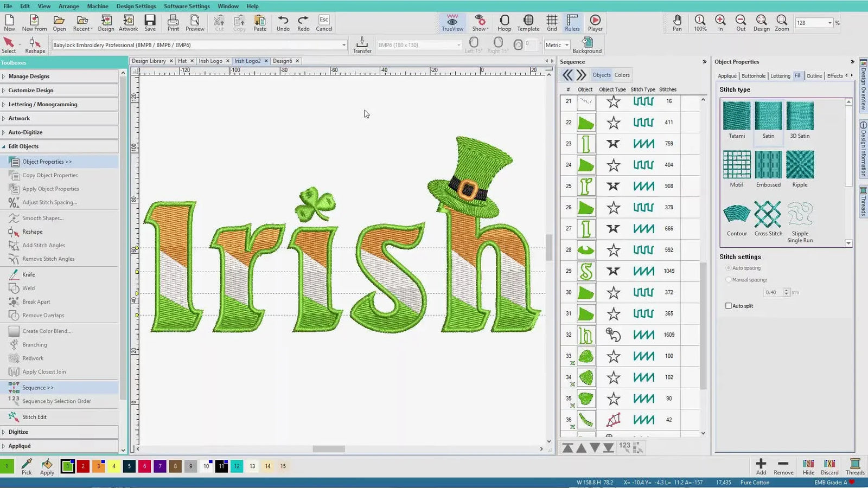Viewport: 868px width, 488px height.
Task: Select the Pan hand tool
Action: point(677,23)
